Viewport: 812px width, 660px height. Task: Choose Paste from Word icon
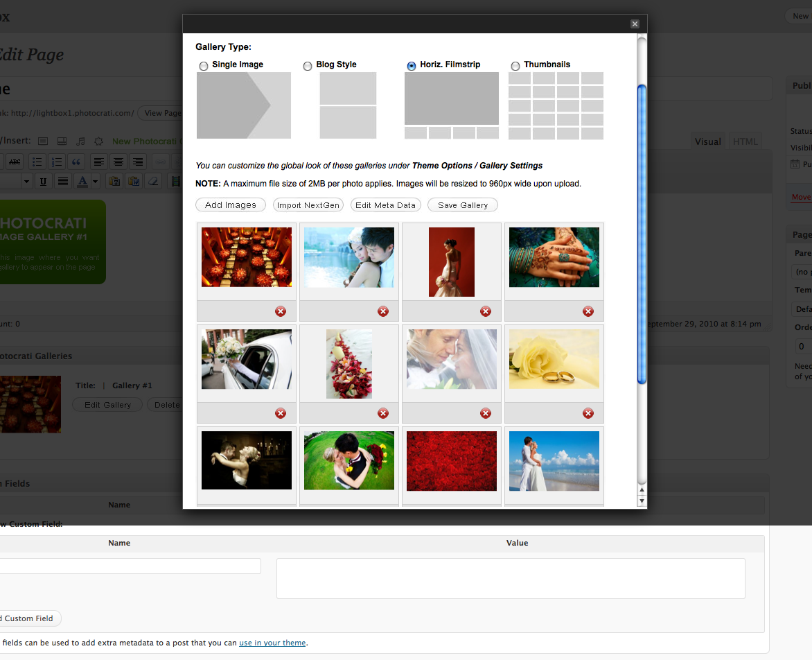[134, 182]
